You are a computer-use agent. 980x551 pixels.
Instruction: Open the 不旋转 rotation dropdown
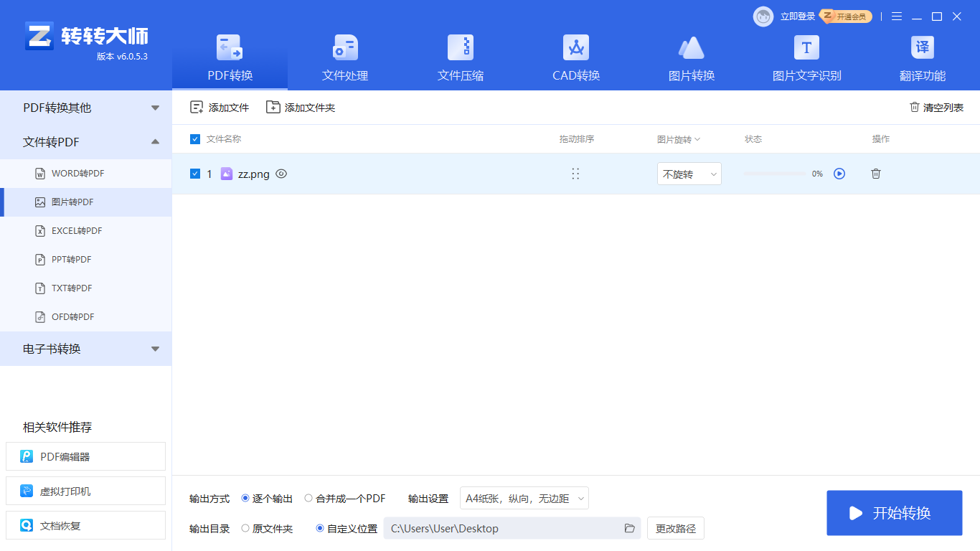[689, 174]
